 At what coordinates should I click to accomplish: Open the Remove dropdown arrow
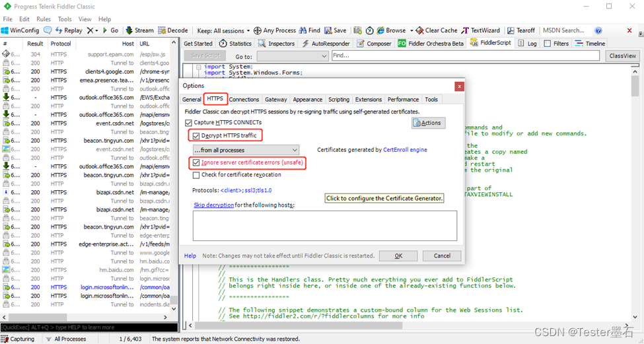click(x=96, y=30)
